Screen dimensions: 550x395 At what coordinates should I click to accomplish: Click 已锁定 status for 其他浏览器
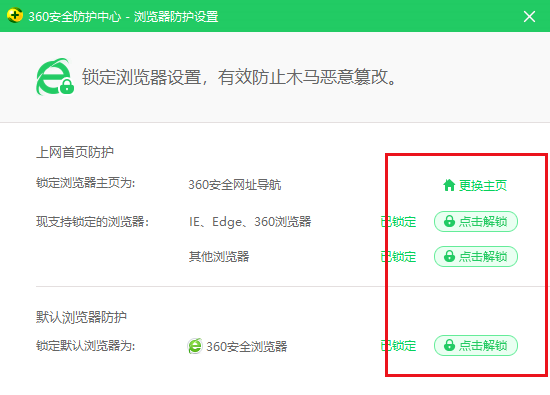point(398,257)
